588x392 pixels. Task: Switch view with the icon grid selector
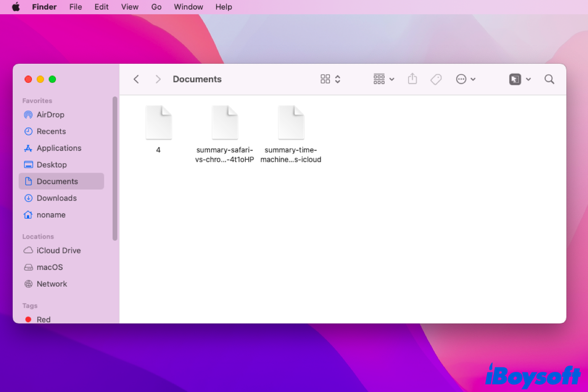click(x=330, y=79)
